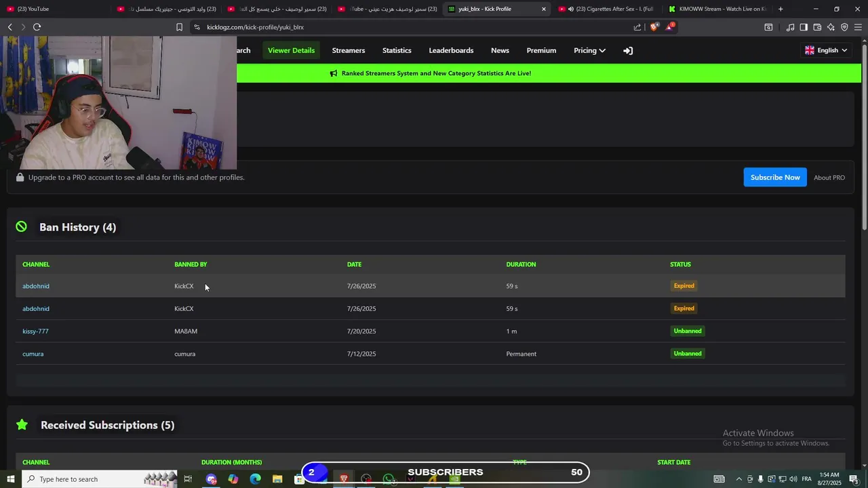Click the FRA language indicator
The height and width of the screenshot is (488, 868).
(807, 479)
